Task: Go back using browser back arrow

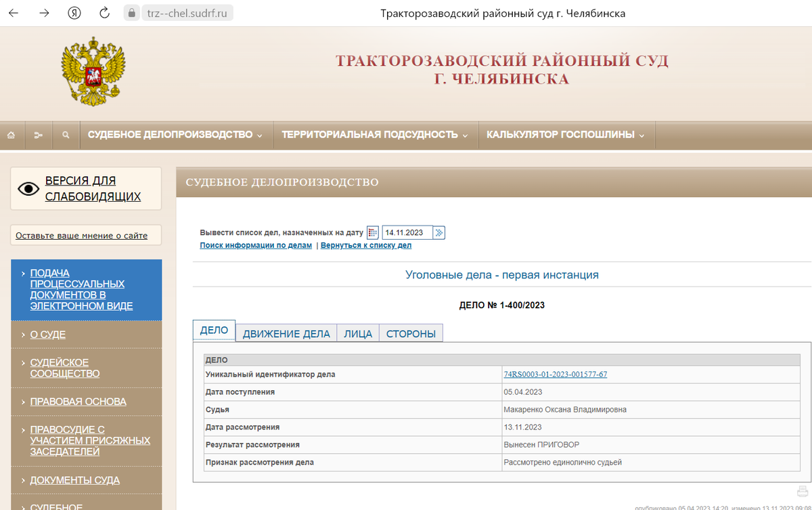Action: click(14, 13)
